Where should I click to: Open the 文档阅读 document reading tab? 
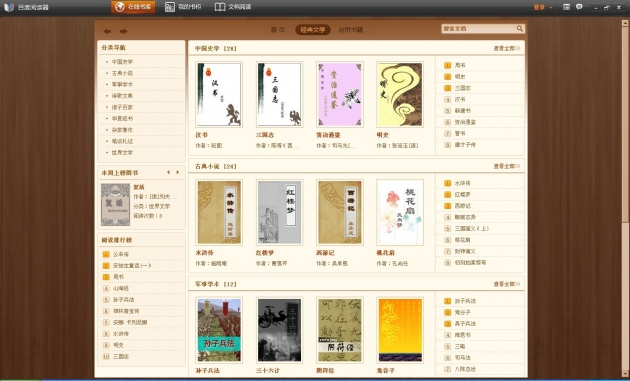point(233,7)
